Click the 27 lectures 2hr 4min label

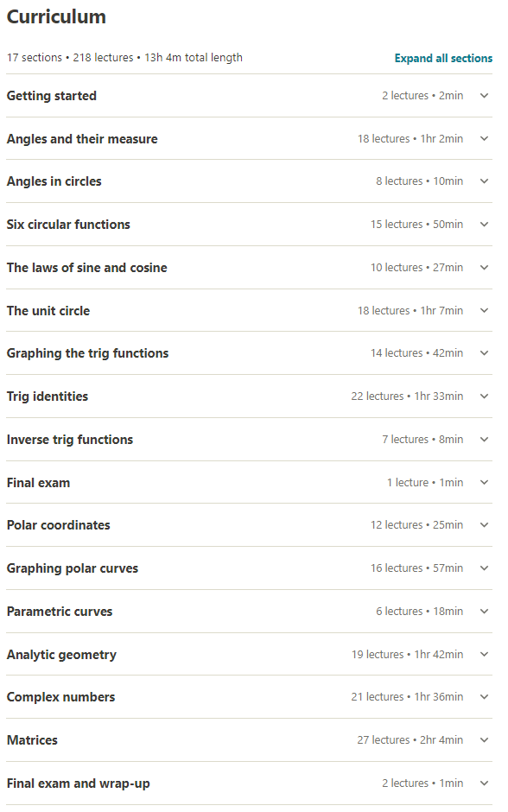click(410, 740)
